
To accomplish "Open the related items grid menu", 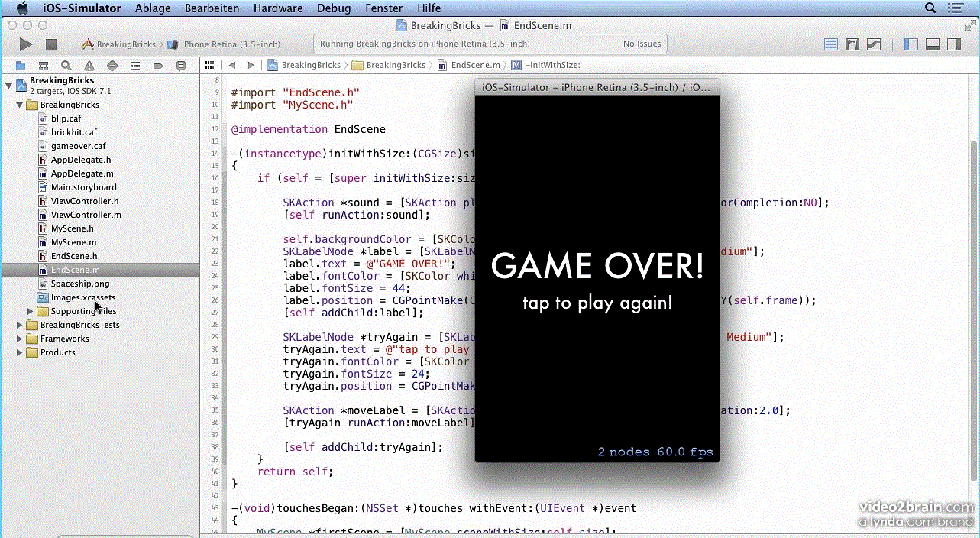I will coord(211,65).
